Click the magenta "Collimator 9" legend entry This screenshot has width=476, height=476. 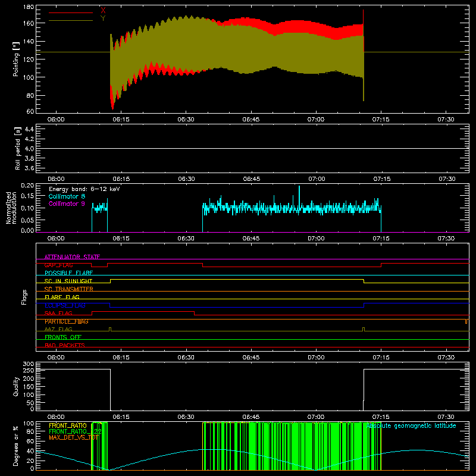point(67,203)
